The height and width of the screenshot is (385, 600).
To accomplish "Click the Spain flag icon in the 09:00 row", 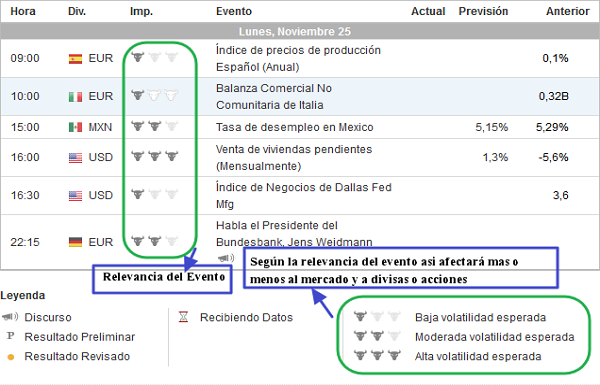I will coord(75,59).
